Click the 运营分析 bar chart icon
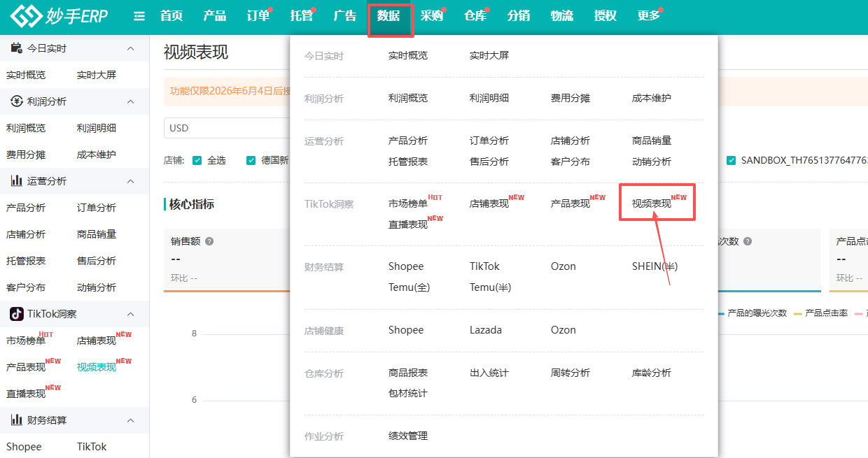This screenshot has width=868, height=458. point(16,181)
